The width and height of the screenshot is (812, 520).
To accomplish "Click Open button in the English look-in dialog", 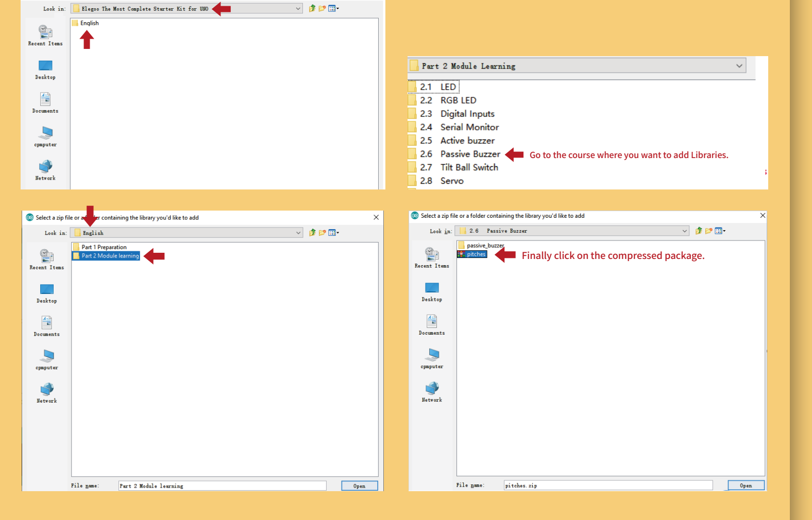I will coord(360,486).
